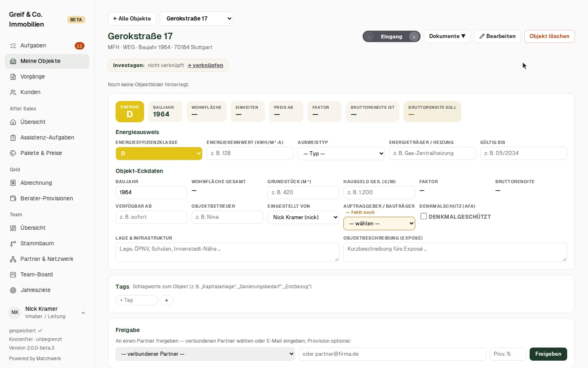
Task: Open the Dokumente menu
Action: click(447, 36)
